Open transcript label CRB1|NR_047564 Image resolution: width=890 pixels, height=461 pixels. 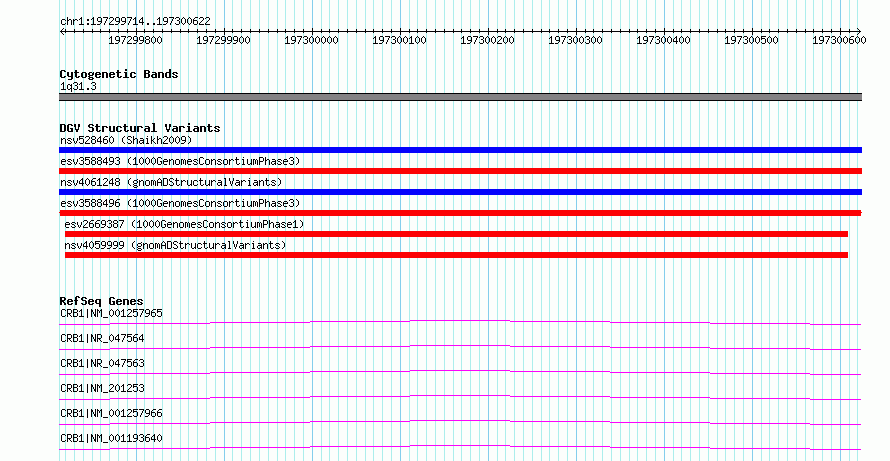click(102, 339)
